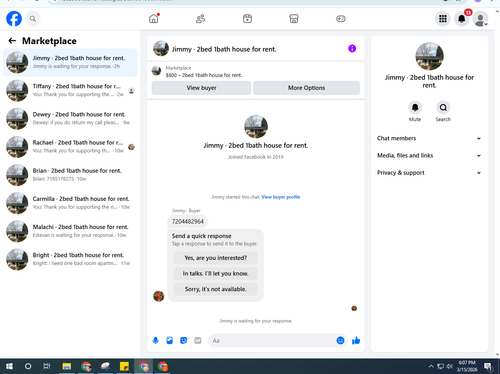This screenshot has height=374, width=500.
Task: Choose a sticker icon in composer
Action: (184, 340)
